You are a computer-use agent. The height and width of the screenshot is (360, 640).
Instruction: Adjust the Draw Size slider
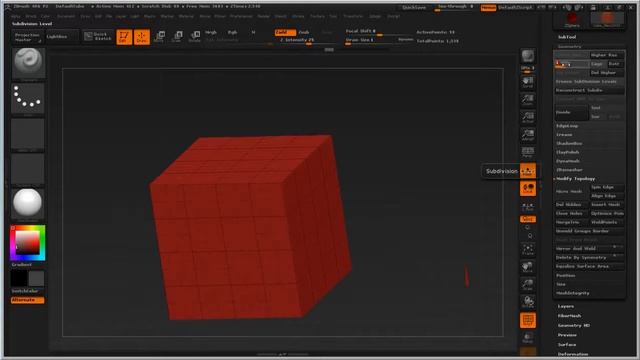coord(370,40)
